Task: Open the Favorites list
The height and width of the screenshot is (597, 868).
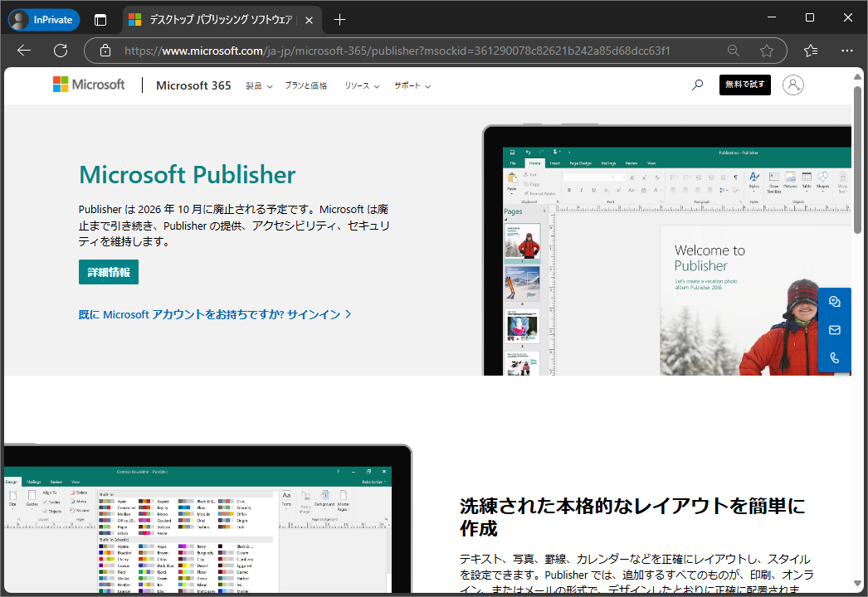Action: pyautogui.click(x=811, y=51)
